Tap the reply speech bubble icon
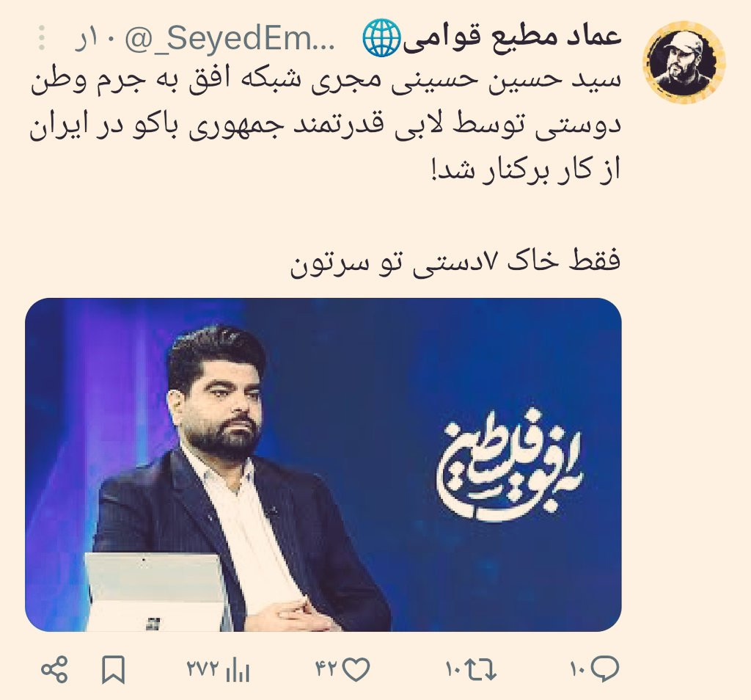The height and width of the screenshot is (700, 751). tap(605, 669)
